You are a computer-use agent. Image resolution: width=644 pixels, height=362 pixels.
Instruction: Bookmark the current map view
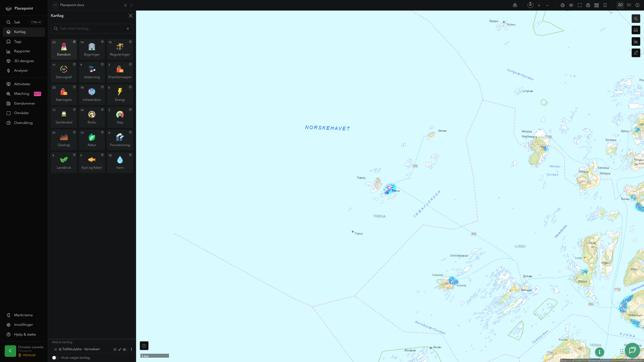tap(605, 5)
